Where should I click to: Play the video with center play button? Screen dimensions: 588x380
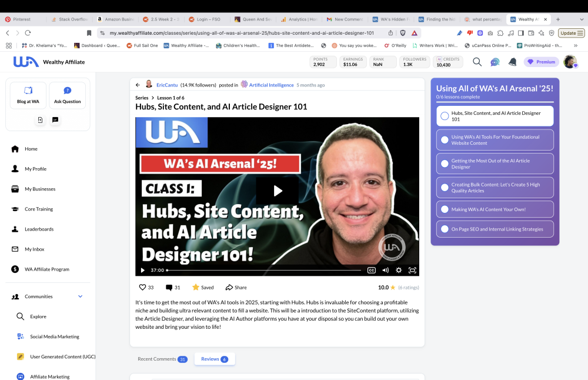click(x=278, y=191)
